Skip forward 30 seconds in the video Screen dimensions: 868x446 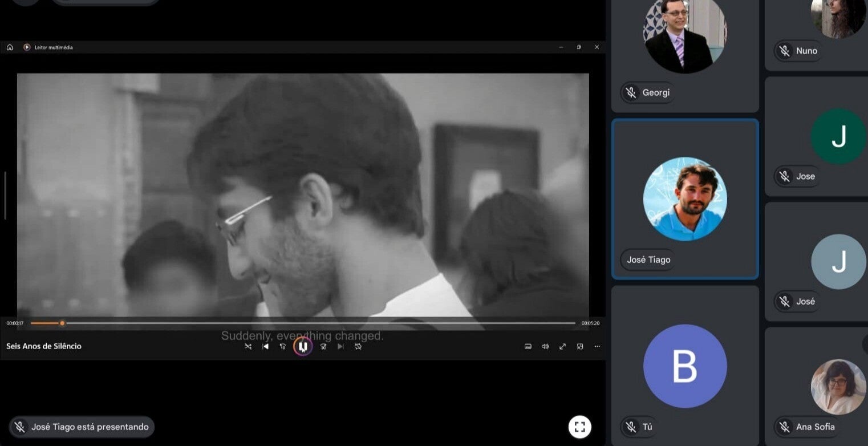point(323,346)
